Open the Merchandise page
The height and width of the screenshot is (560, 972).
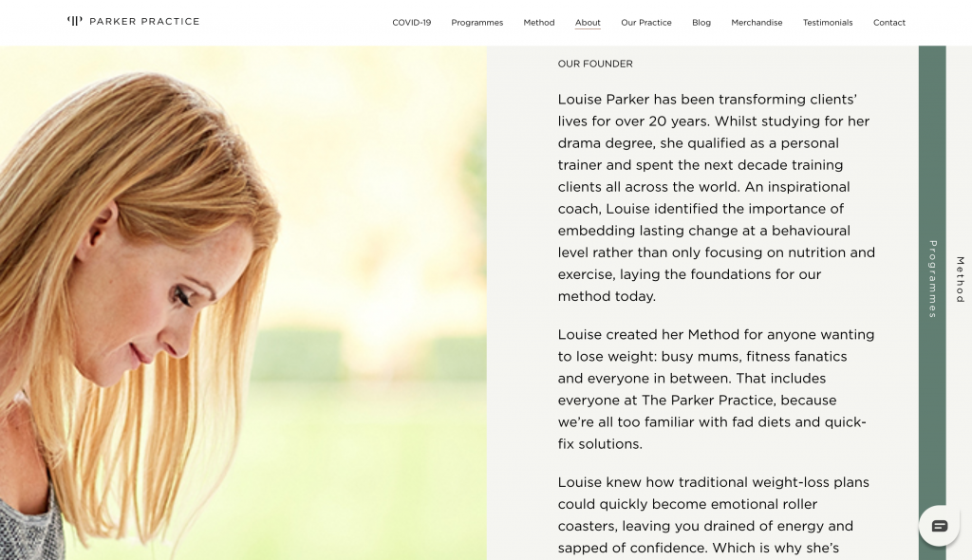[x=757, y=23]
